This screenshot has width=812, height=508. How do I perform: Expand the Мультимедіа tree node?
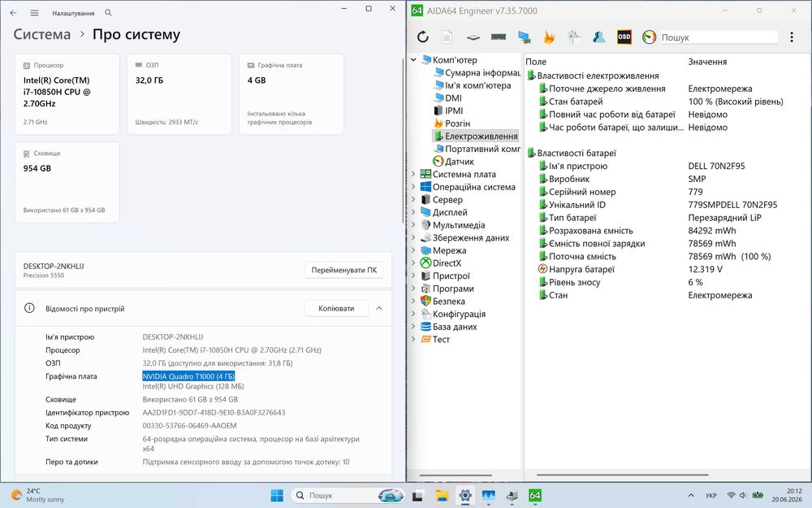(413, 225)
